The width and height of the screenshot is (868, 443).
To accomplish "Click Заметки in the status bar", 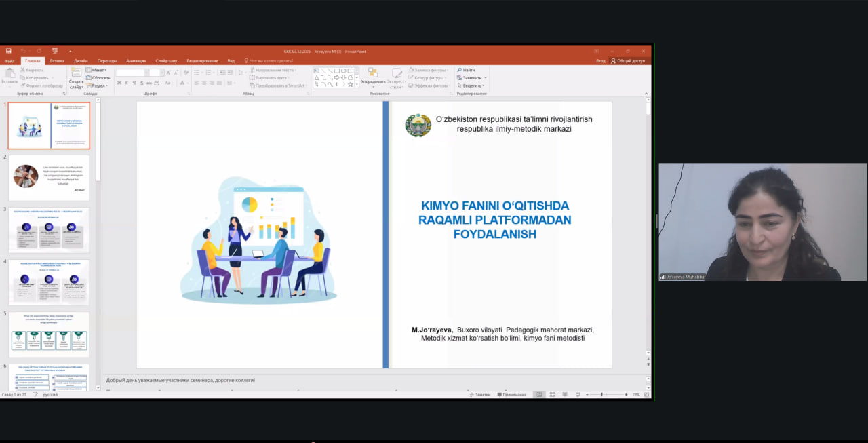I will click(x=481, y=394).
